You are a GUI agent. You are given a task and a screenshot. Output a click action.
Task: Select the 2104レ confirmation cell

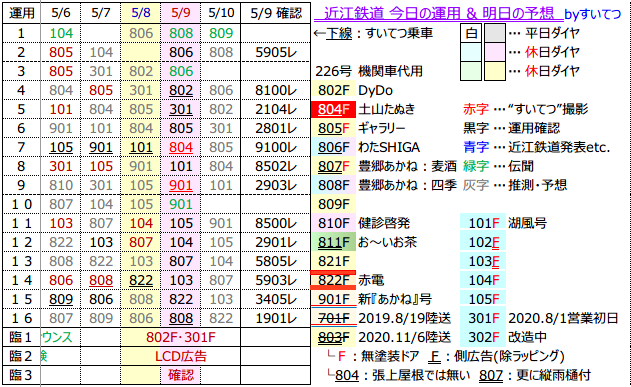(276, 109)
